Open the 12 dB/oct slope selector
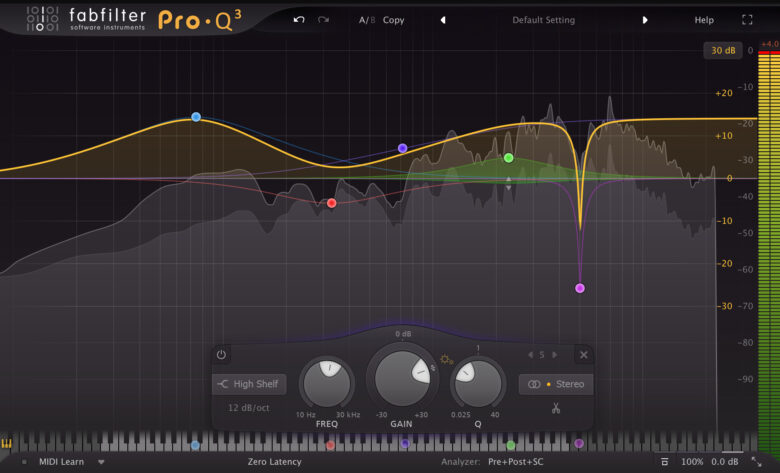Image resolution: width=780 pixels, height=473 pixels. click(x=248, y=408)
